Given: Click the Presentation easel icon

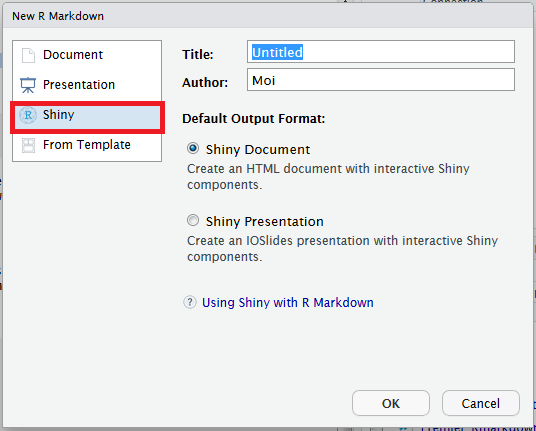Looking at the screenshot, I should (28, 85).
